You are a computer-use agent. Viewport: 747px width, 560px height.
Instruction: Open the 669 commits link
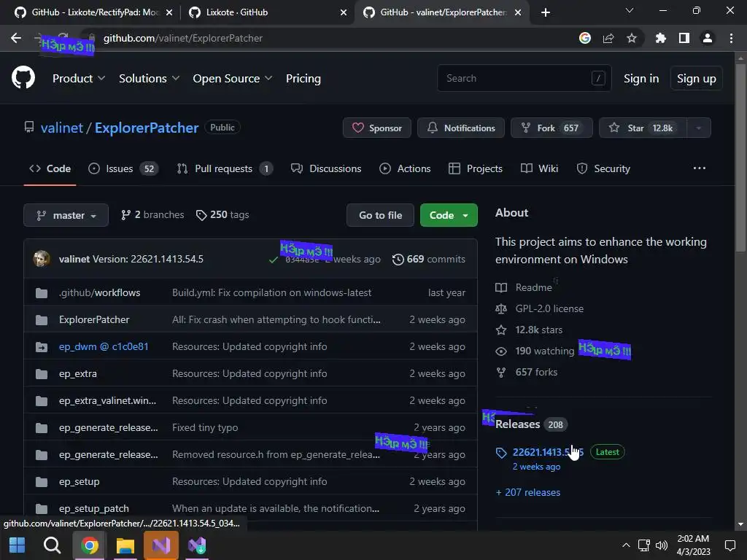429,259
